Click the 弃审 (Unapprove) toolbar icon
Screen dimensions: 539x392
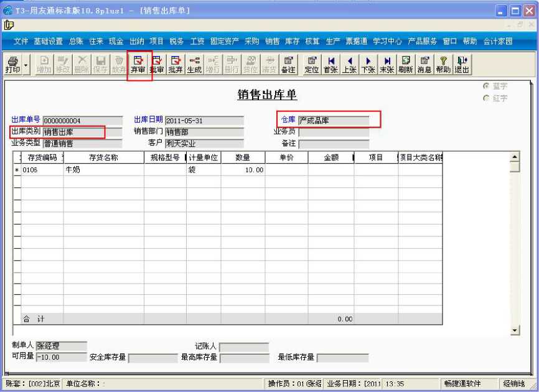[138, 65]
